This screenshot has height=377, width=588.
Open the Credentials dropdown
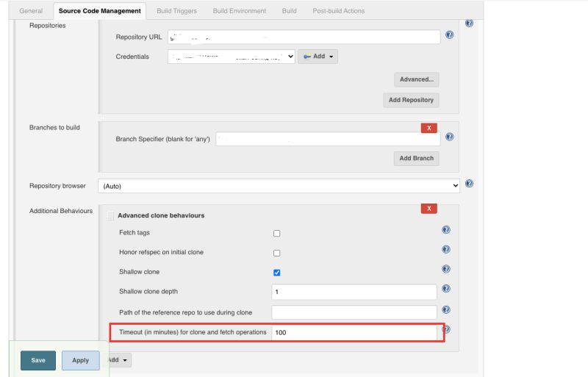(232, 57)
